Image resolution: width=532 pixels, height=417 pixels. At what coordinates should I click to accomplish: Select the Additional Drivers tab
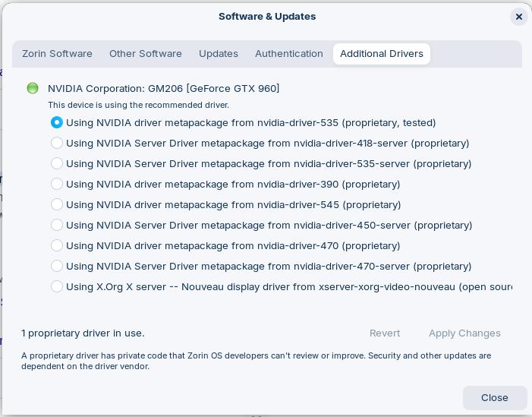(x=382, y=54)
